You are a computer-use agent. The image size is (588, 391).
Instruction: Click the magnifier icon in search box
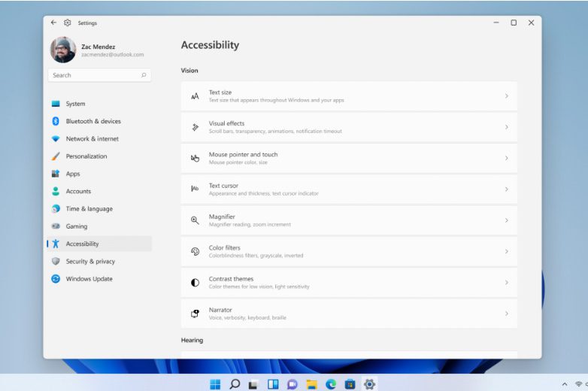point(144,75)
